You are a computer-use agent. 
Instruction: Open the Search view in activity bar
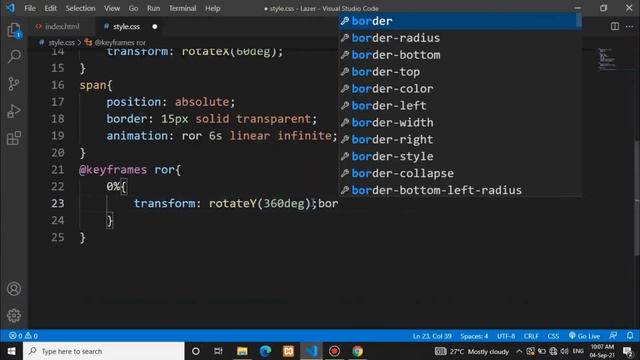[x=14, y=56]
